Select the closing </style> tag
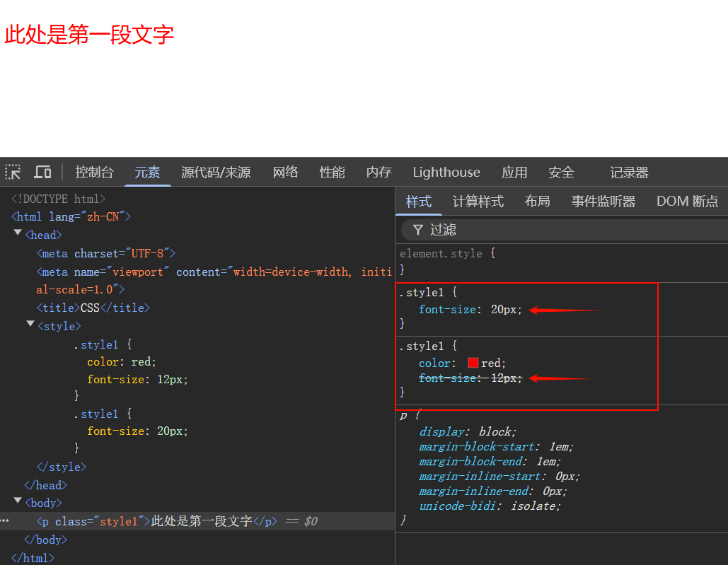728x565 pixels. pyautogui.click(x=62, y=467)
